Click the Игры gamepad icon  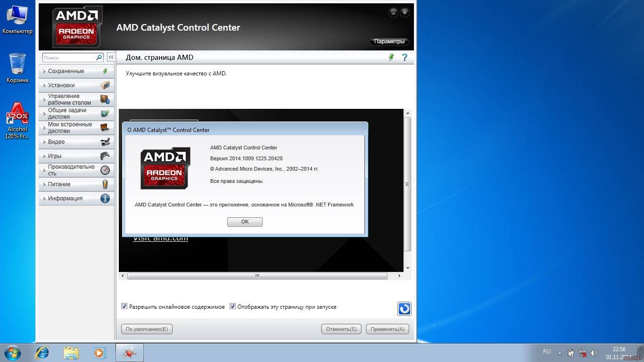coord(105,156)
